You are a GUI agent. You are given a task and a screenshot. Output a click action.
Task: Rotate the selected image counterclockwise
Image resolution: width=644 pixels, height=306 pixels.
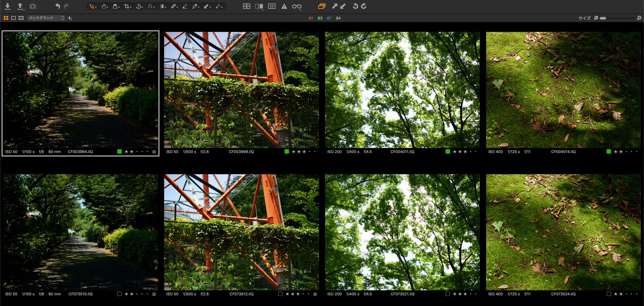[x=355, y=6]
